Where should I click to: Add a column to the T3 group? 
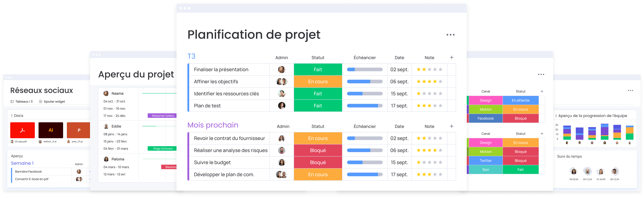pyautogui.click(x=451, y=57)
